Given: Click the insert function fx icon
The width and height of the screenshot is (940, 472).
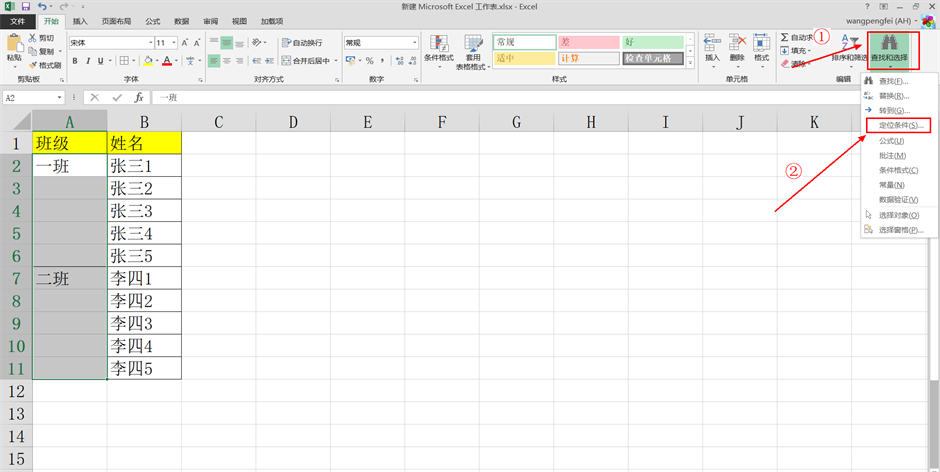Looking at the screenshot, I should [139, 98].
